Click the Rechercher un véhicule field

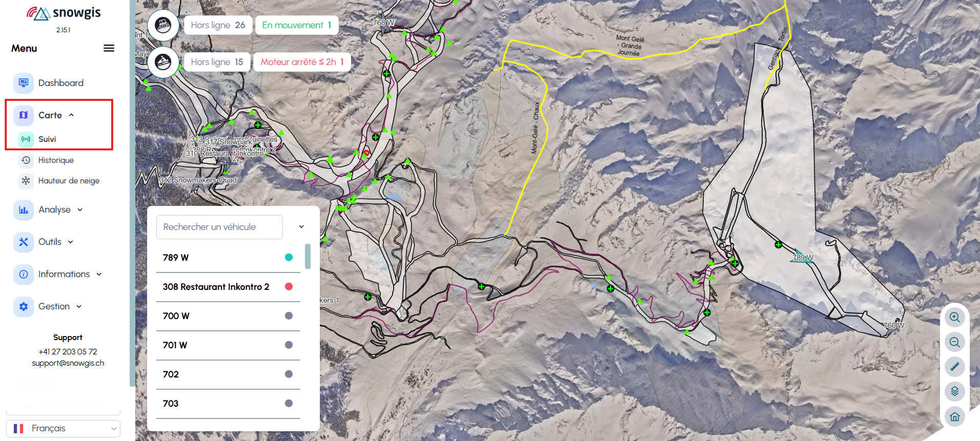pyautogui.click(x=219, y=227)
